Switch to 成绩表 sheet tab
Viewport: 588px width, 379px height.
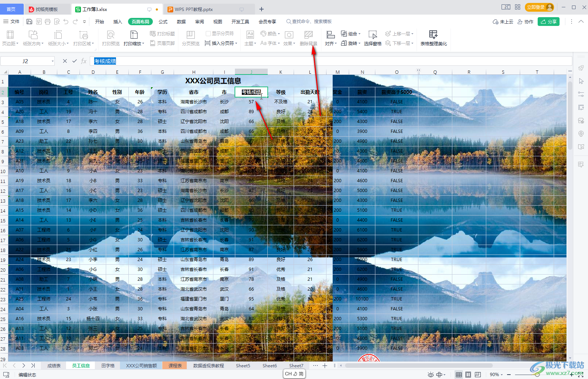click(x=54, y=365)
